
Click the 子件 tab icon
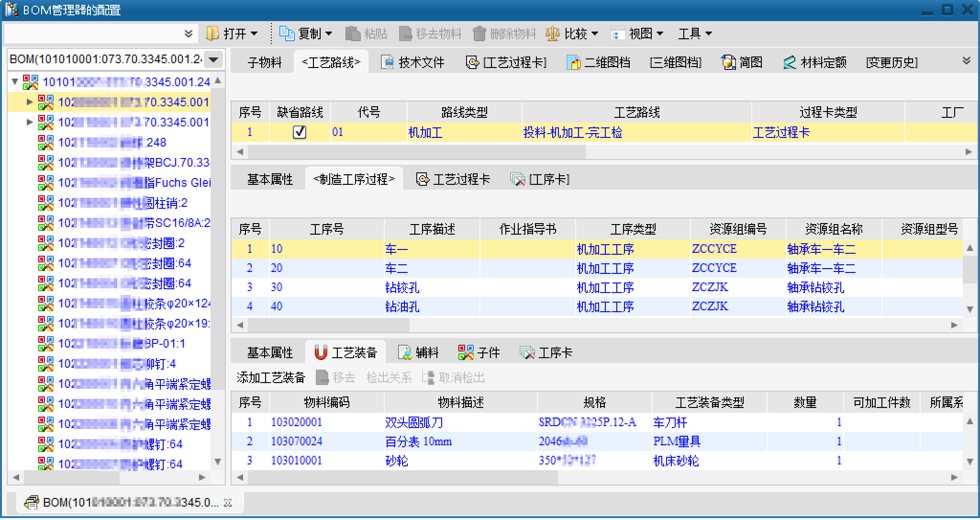(466, 353)
